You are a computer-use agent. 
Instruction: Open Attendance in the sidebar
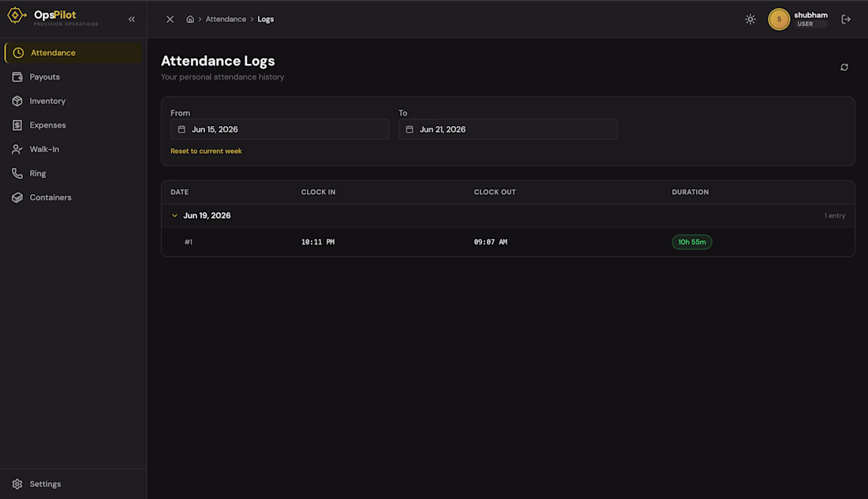point(73,53)
